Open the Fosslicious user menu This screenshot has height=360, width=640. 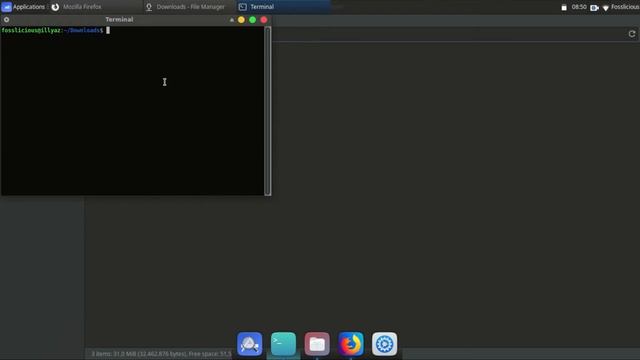point(625,7)
